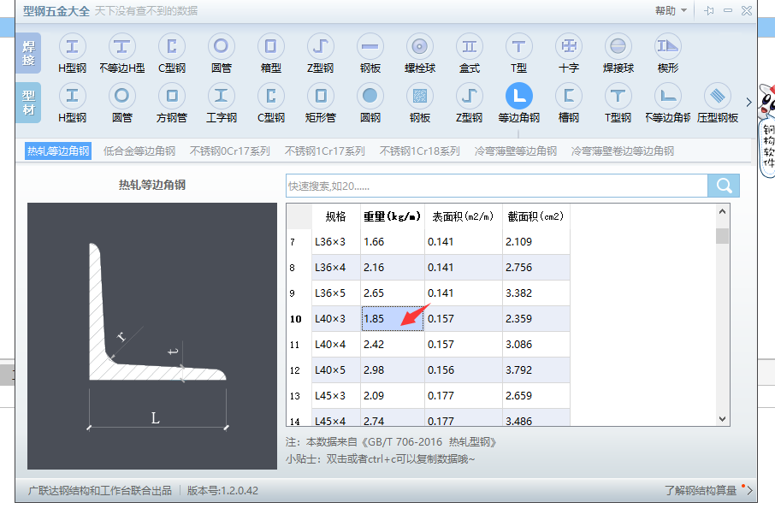Open the 不锈钢0Cr17系列 tab

coord(230,151)
